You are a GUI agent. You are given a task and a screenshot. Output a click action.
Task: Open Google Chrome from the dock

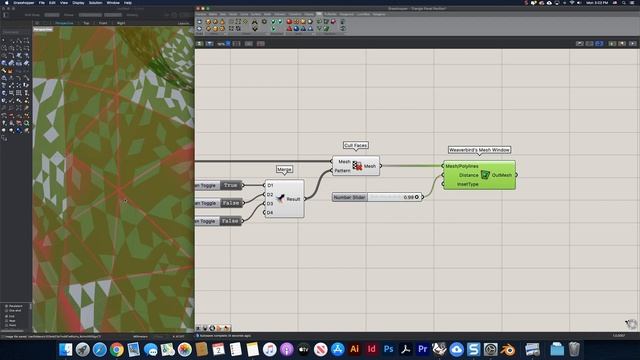point(117,349)
